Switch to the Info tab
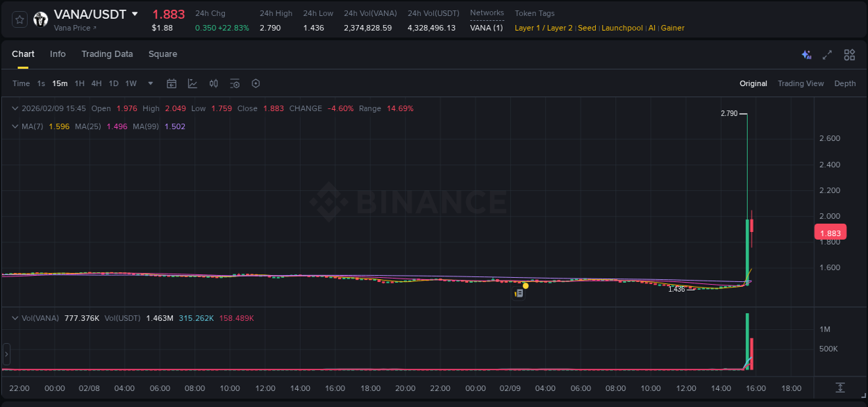Image resolution: width=868 pixels, height=407 pixels. 58,53
